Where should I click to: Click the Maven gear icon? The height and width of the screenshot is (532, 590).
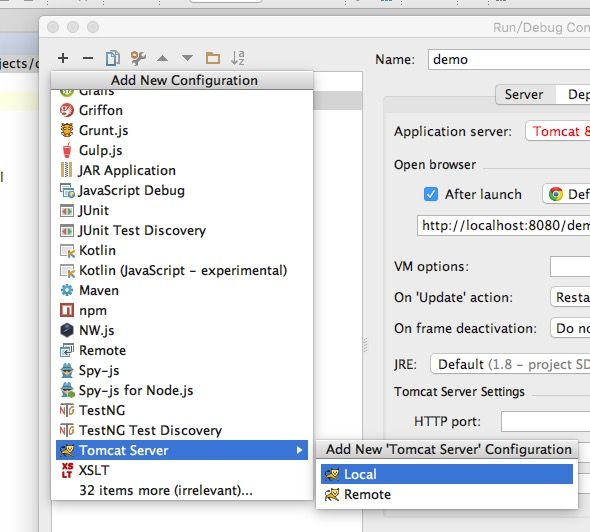click(67, 290)
